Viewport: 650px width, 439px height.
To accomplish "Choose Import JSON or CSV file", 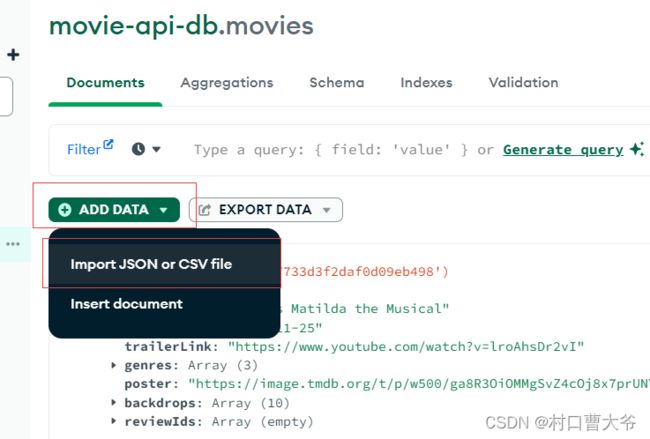I will point(164,264).
